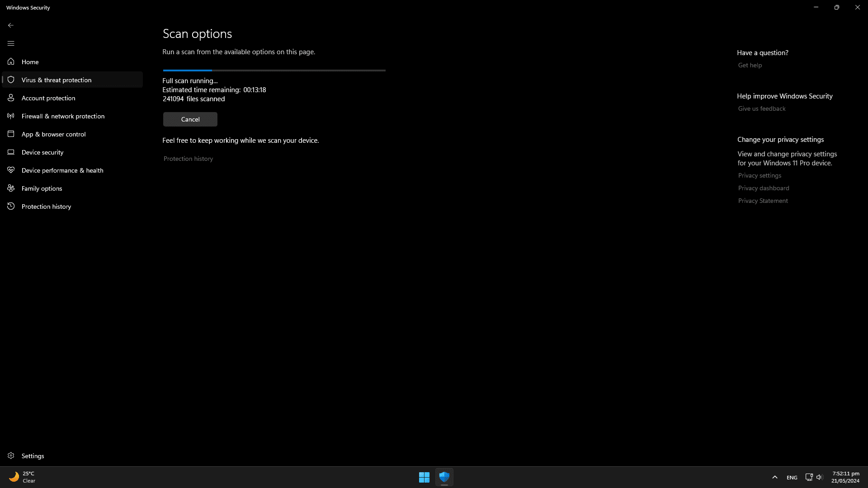Click Get help link
Viewport: 868px width, 488px height.
click(x=750, y=65)
